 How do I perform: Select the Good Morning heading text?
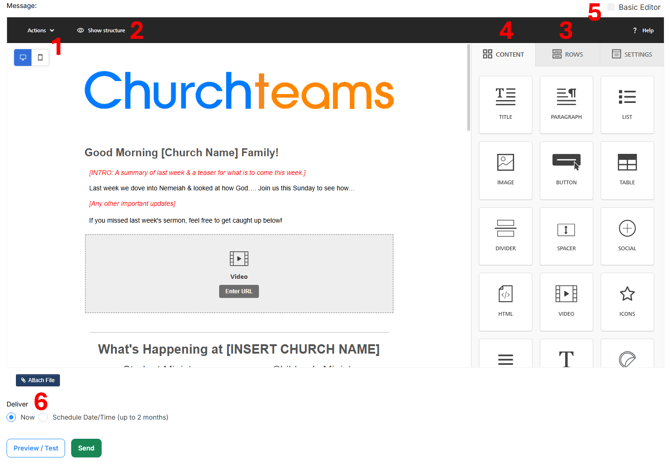pyautogui.click(x=182, y=153)
